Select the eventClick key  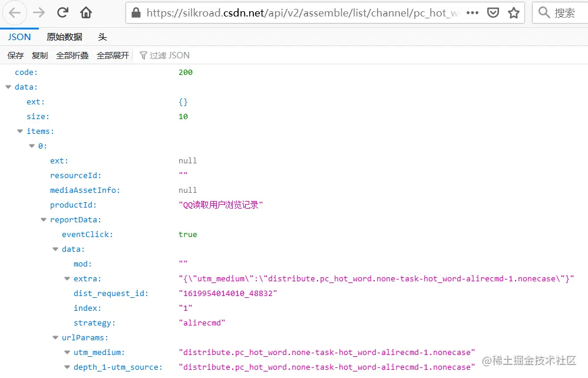coord(87,234)
